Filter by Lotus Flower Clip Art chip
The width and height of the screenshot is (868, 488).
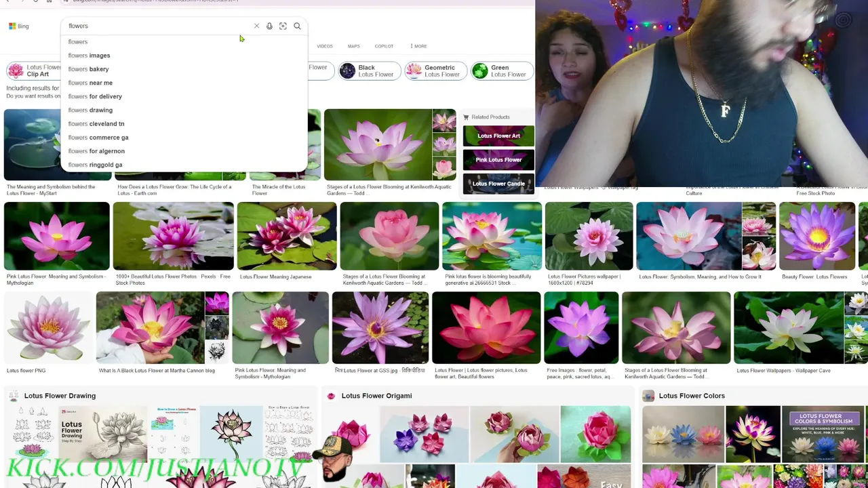[x=34, y=70]
